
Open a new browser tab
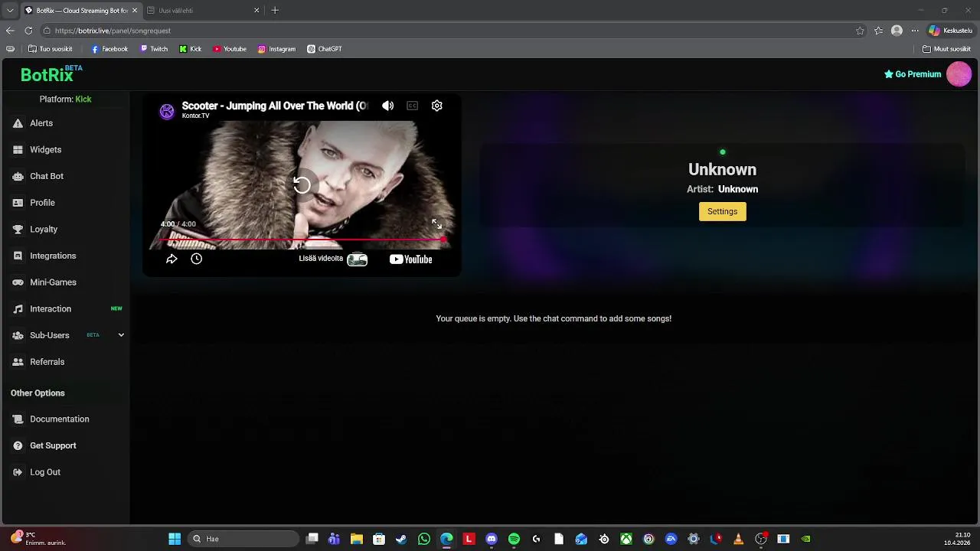275,11
